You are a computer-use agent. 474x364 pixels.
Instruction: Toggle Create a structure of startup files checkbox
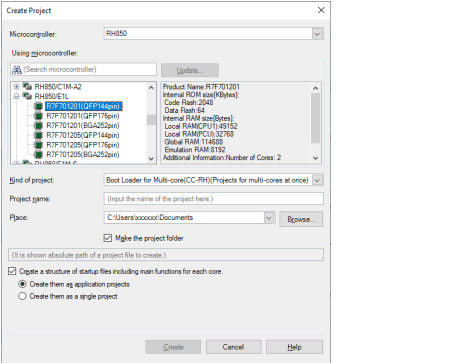[12, 271]
